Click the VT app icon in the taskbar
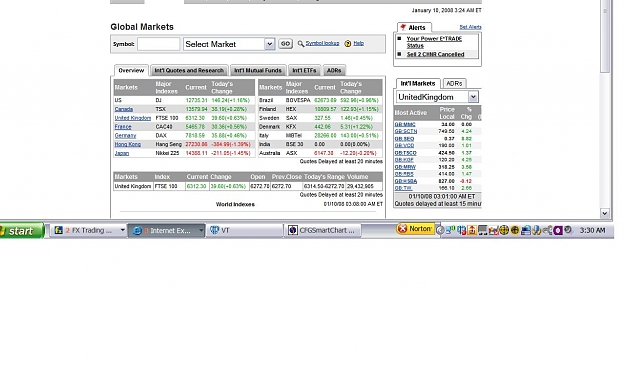 pyautogui.click(x=214, y=230)
